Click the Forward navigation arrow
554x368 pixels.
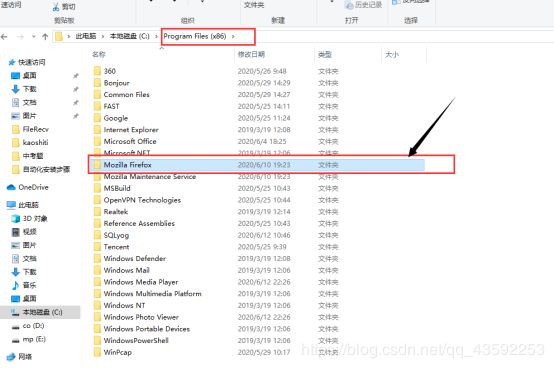click(20, 36)
